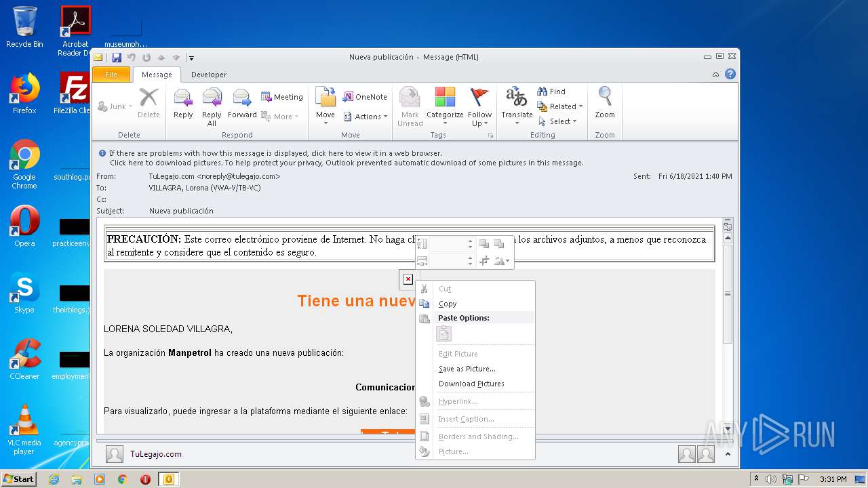This screenshot has height=488, width=868.
Task: Open Google Chrome desktop shortcut
Action: click(24, 165)
